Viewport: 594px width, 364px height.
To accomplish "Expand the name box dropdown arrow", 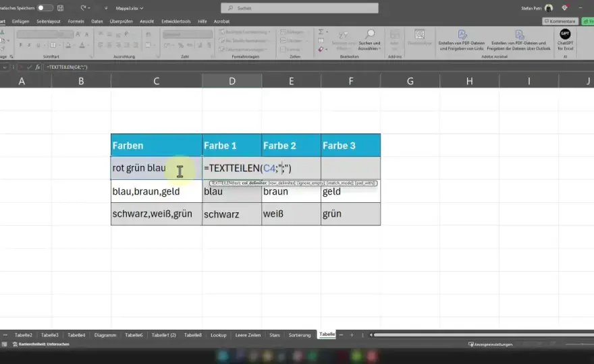I will 5,67.
